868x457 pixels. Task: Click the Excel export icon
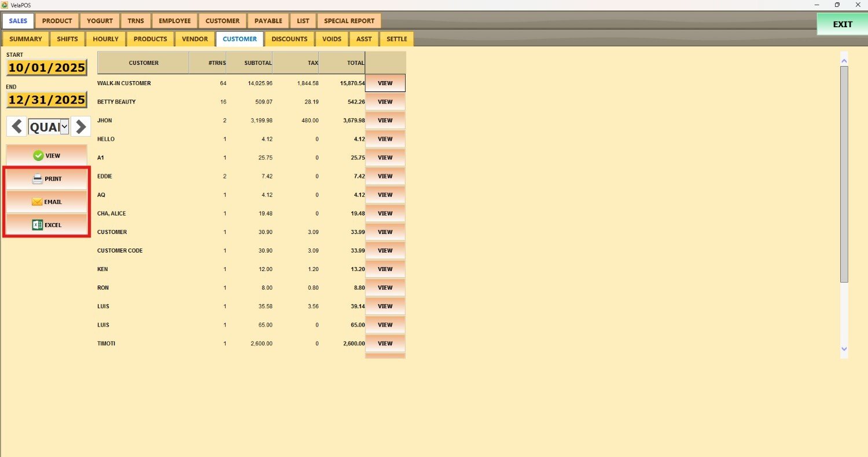pos(37,225)
